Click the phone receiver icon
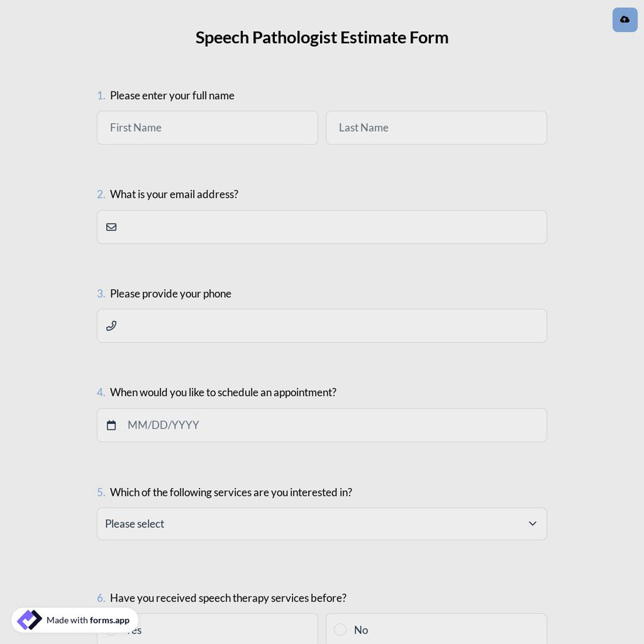The image size is (644, 644). [x=111, y=325]
